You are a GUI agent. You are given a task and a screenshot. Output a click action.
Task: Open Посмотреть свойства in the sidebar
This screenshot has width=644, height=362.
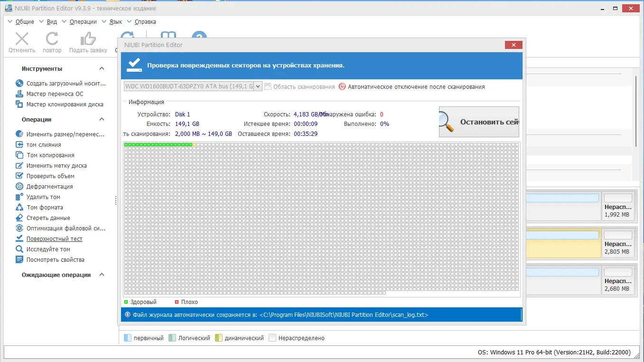pos(50,259)
